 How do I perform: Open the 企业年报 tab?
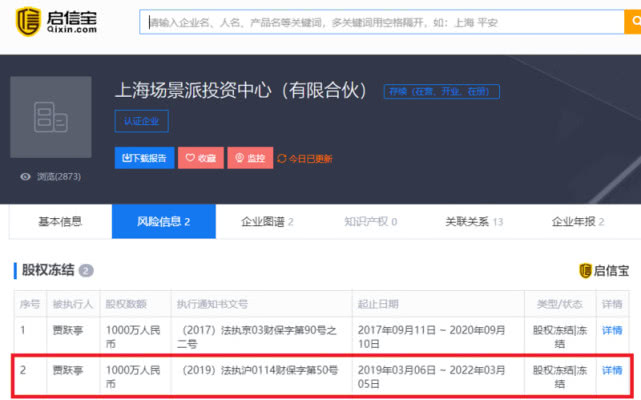[578, 221]
